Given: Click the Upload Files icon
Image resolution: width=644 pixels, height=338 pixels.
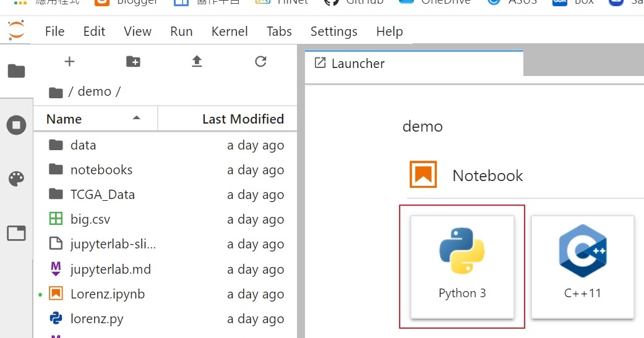Looking at the screenshot, I should 197,61.
